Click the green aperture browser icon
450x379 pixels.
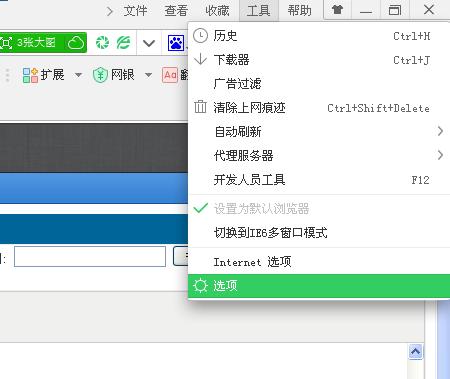(x=102, y=43)
